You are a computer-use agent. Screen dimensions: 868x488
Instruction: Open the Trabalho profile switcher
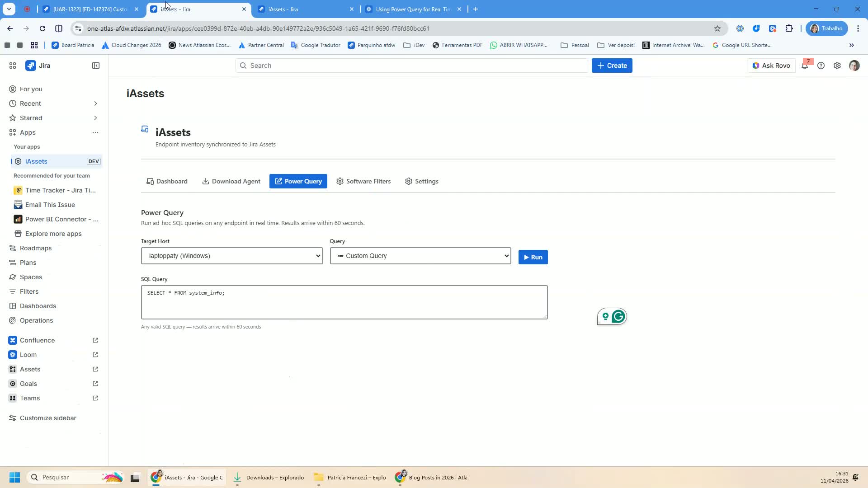click(827, 28)
